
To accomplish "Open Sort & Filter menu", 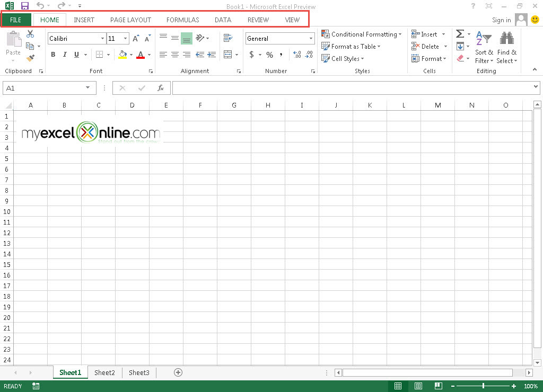I will [x=484, y=47].
